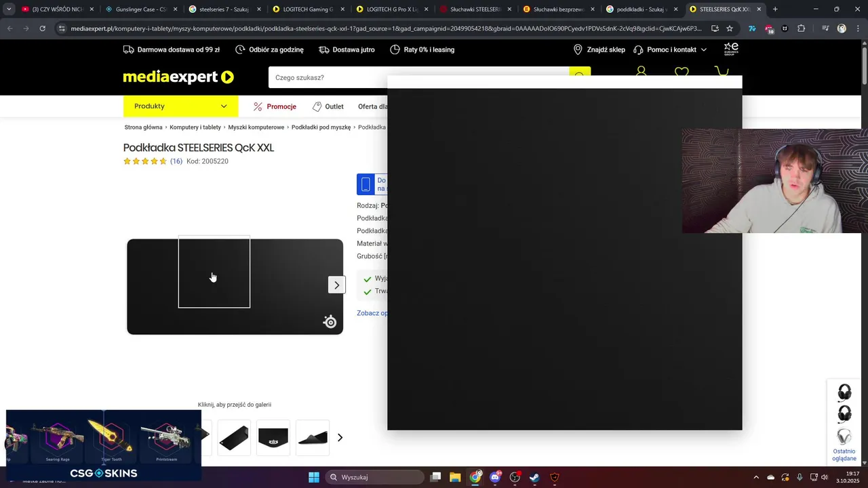The image size is (868, 488).
Task: Click product rating stars
Action: 145,161
